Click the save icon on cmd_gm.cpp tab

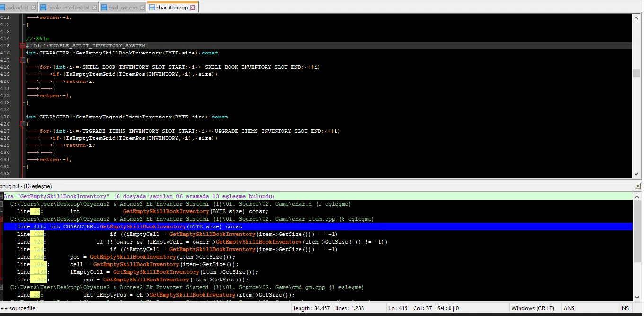coord(103,8)
